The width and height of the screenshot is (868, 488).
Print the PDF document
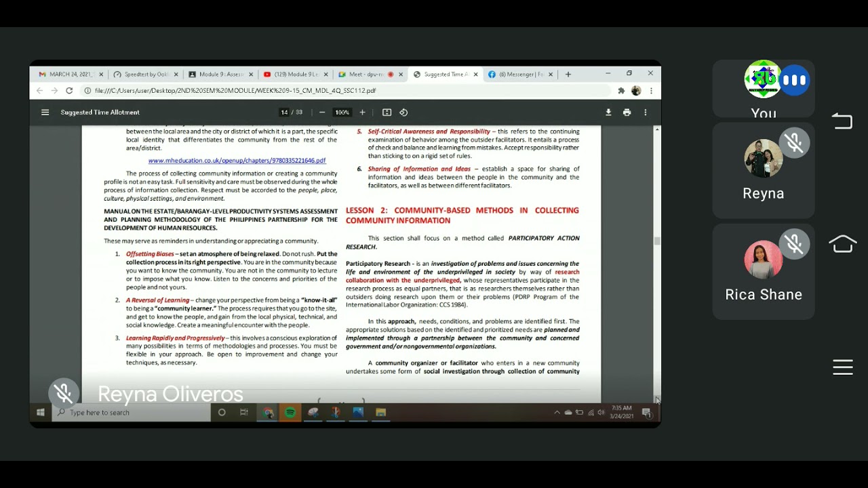click(x=627, y=113)
